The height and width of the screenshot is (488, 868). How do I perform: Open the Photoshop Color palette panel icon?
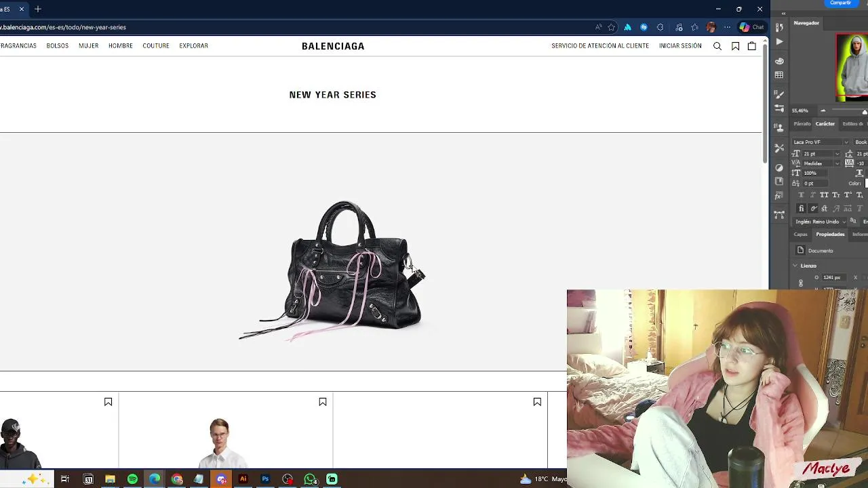pyautogui.click(x=779, y=61)
